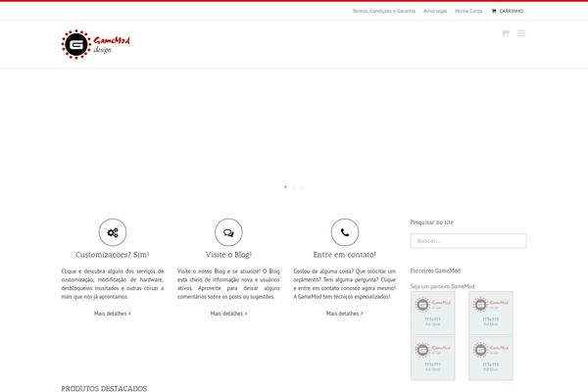Open Termos, Condições e Garantia link

[x=383, y=11]
